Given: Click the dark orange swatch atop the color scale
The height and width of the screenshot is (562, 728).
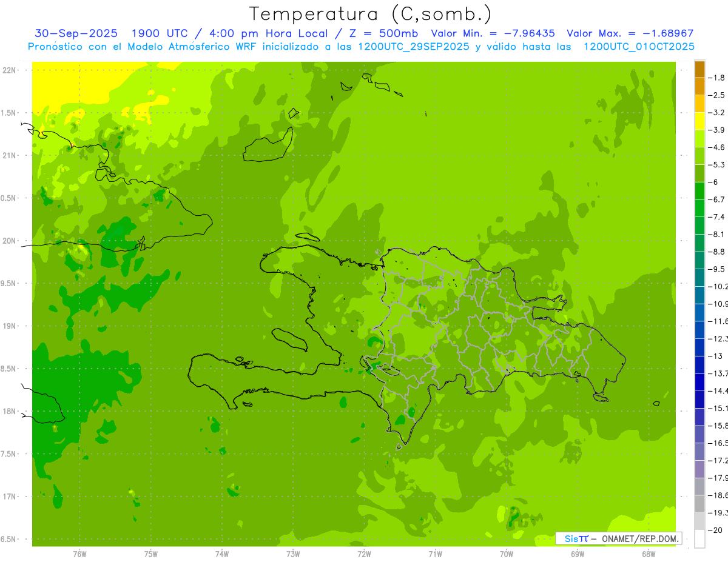Looking at the screenshot, I should [x=699, y=69].
